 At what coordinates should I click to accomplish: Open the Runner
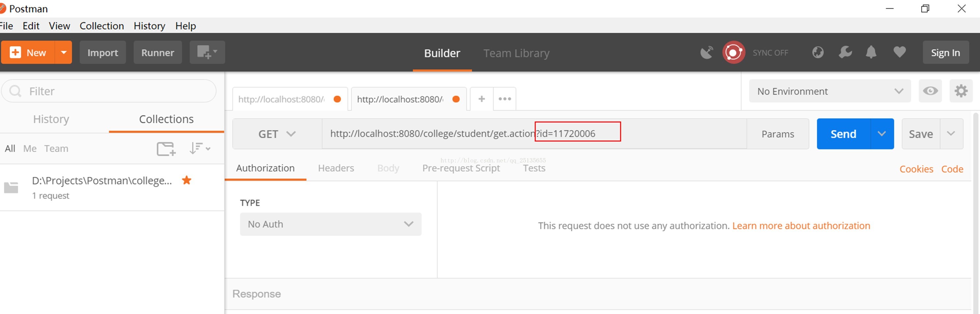tap(158, 52)
